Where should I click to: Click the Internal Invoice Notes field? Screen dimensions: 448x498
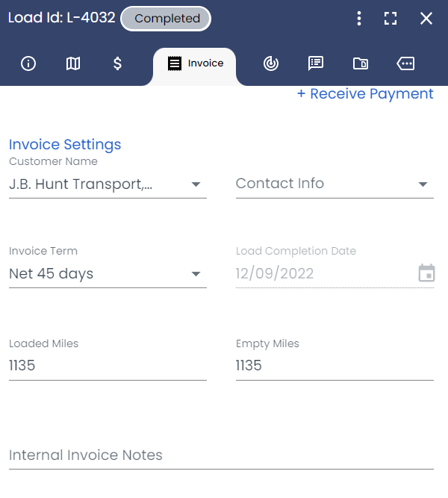tap(221, 455)
